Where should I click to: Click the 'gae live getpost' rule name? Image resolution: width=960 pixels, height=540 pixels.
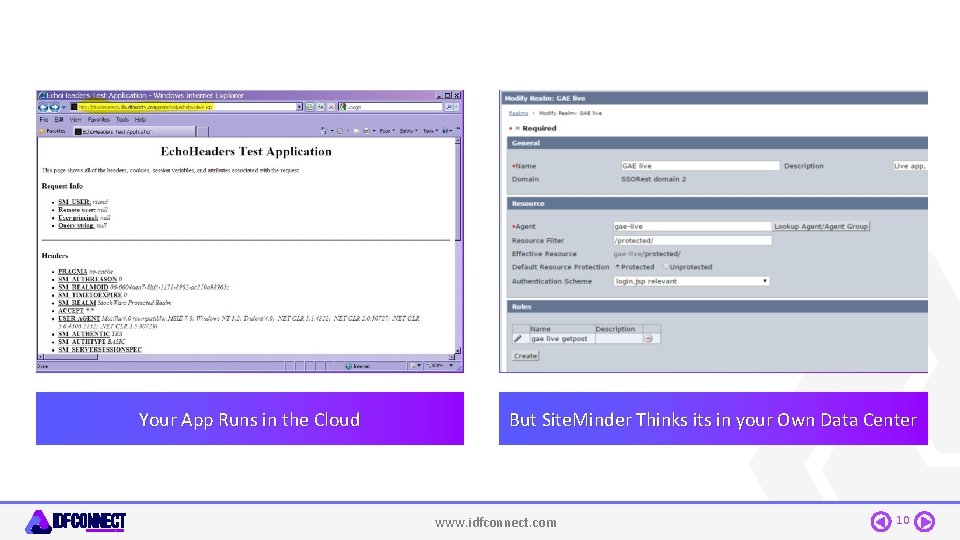click(559, 339)
